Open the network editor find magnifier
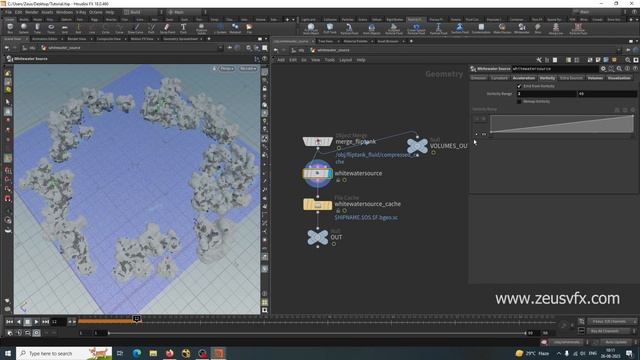The image size is (640, 360). (x=628, y=60)
